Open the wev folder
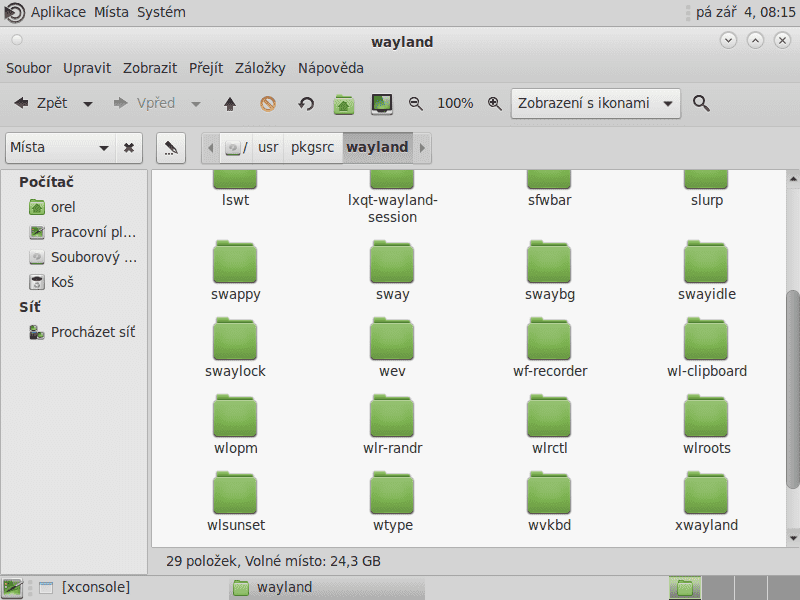The height and width of the screenshot is (600, 800). pyautogui.click(x=392, y=348)
